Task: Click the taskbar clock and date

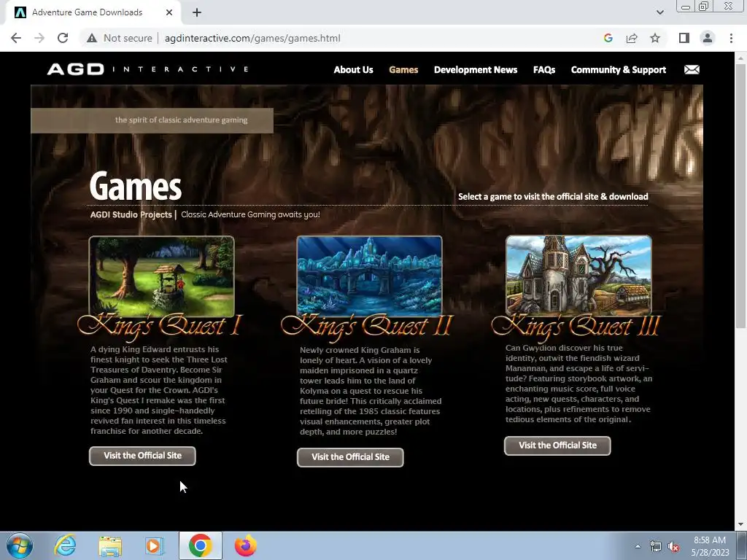Action: 710,545
